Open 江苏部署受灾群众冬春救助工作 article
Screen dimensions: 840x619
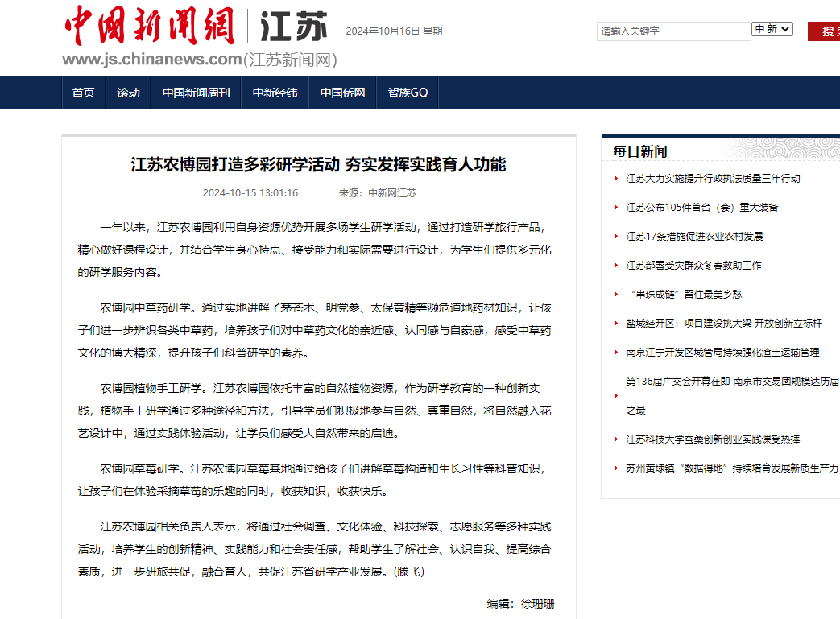[x=693, y=266]
